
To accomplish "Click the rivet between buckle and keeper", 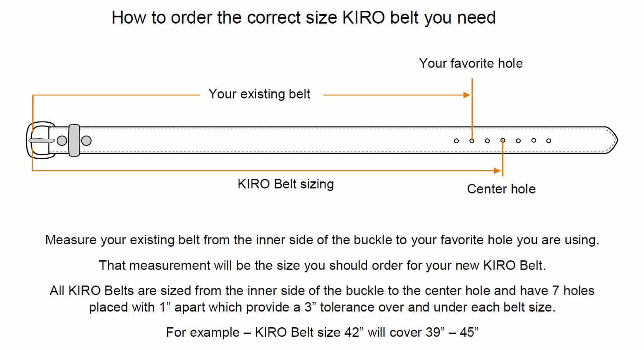I will (x=62, y=140).
